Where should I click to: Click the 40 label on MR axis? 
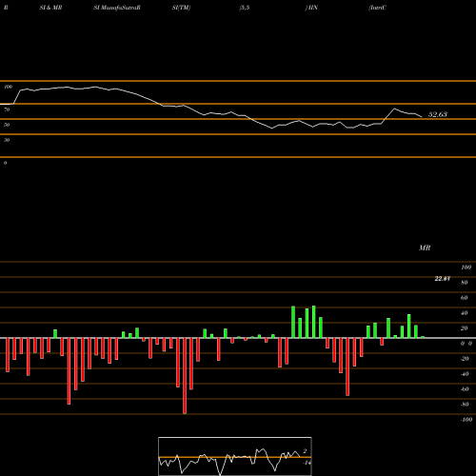pos(465,313)
